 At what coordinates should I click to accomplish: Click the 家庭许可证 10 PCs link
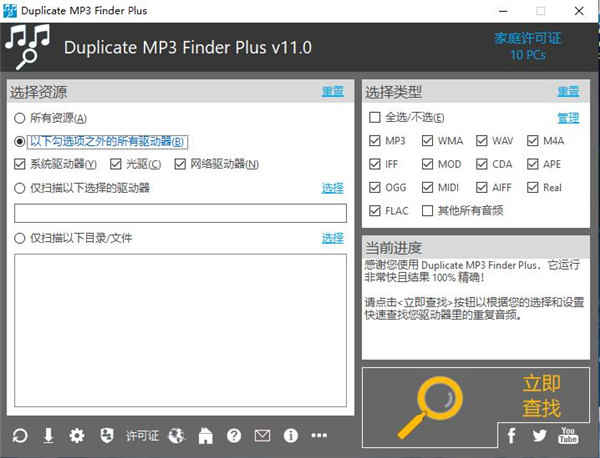click(528, 47)
